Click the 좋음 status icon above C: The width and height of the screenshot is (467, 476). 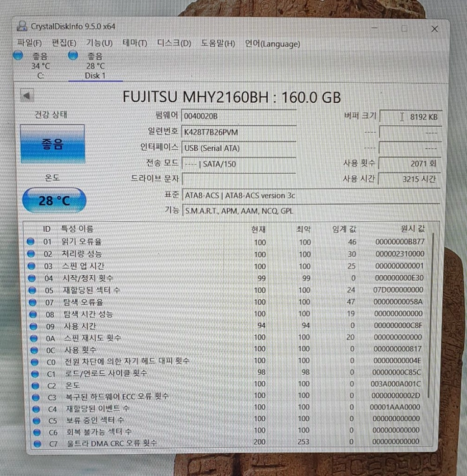tap(18, 55)
